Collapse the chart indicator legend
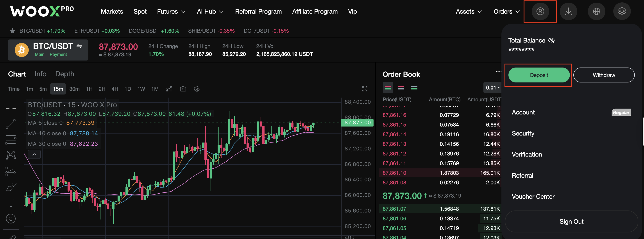The height and width of the screenshot is (239, 644). pos(34,155)
